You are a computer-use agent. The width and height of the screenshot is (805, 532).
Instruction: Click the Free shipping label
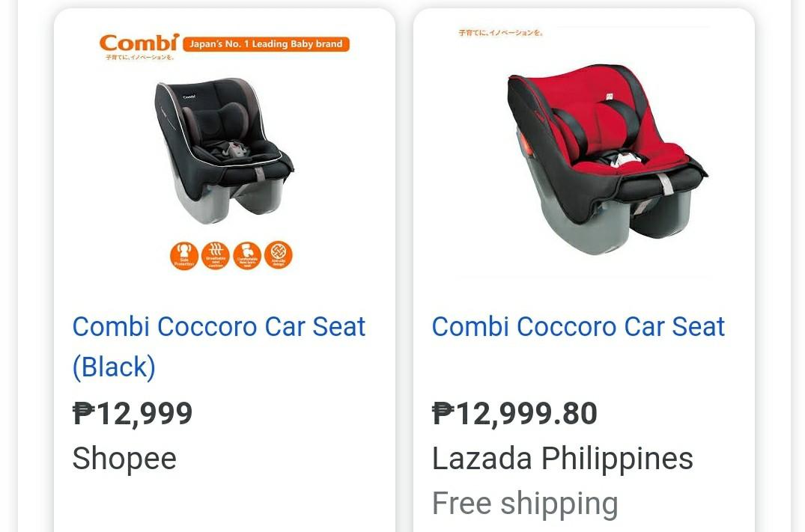(x=524, y=503)
